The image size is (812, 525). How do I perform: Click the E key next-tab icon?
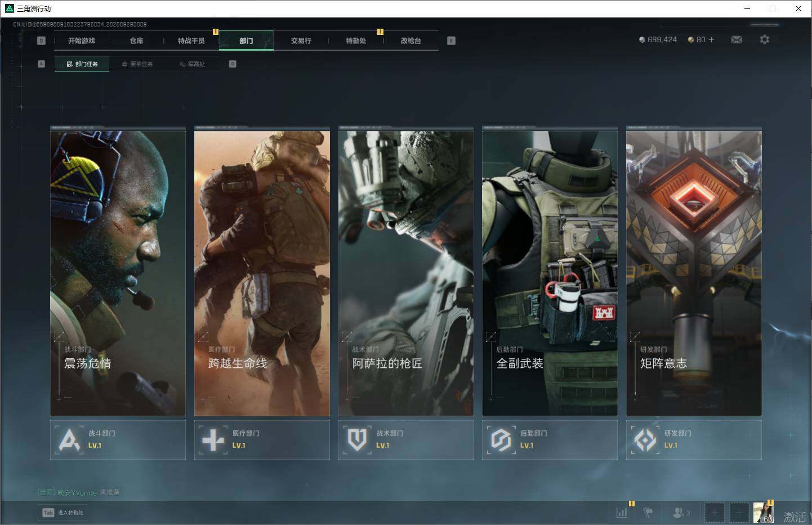coord(451,41)
